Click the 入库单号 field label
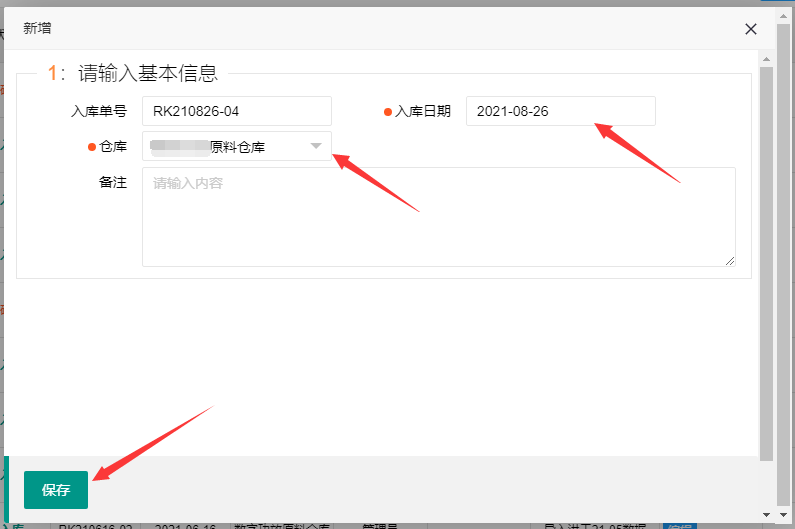The image size is (795, 529). (99, 111)
